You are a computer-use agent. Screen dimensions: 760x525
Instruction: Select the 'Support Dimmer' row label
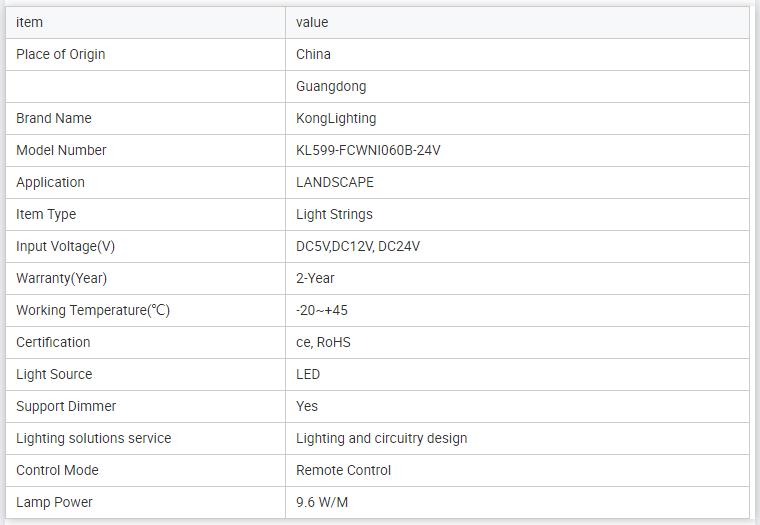66,406
